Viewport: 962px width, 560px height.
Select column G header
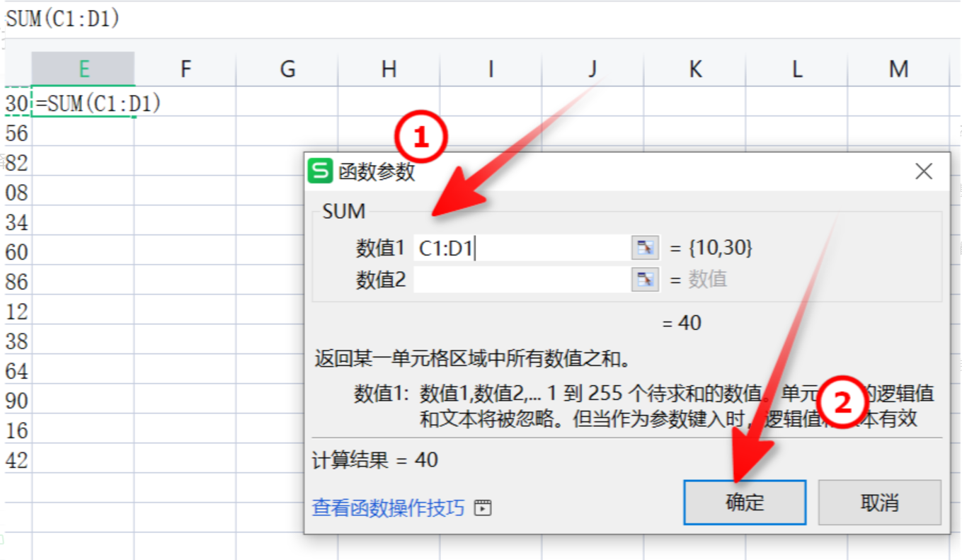pyautogui.click(x=287, y=69)
